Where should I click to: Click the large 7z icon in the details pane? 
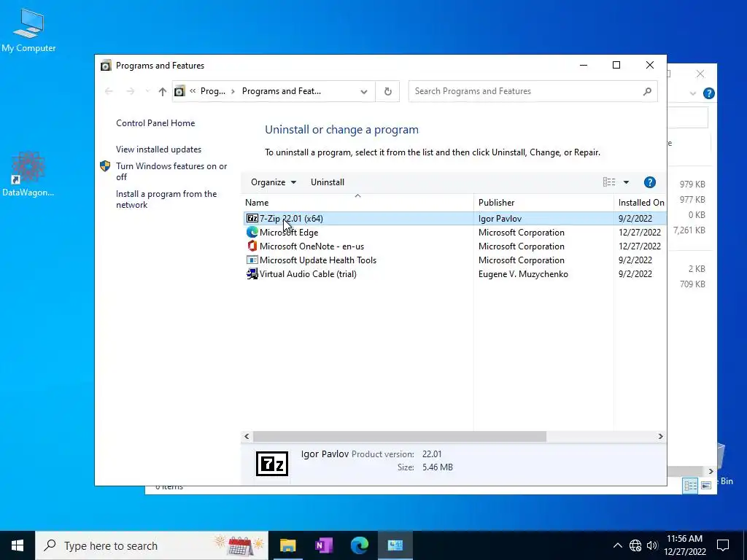(x=272, y=463)
